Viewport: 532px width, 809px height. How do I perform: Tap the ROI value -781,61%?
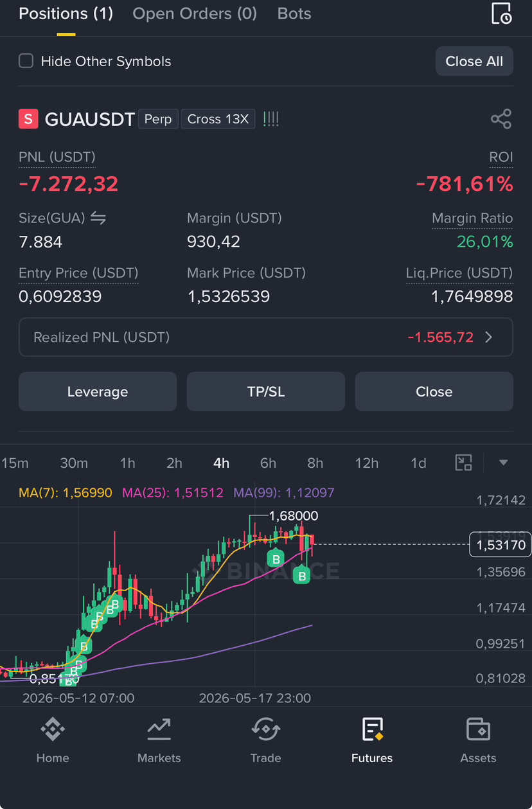(x=465, y=184)
